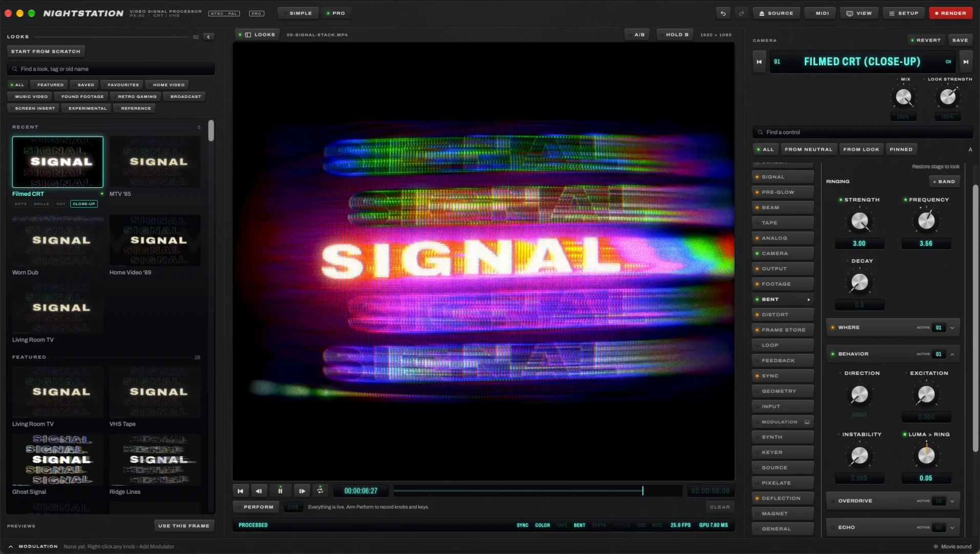This screenshot has height=554, width=980.
Task: Jump to start of clip
Action: 240,491
